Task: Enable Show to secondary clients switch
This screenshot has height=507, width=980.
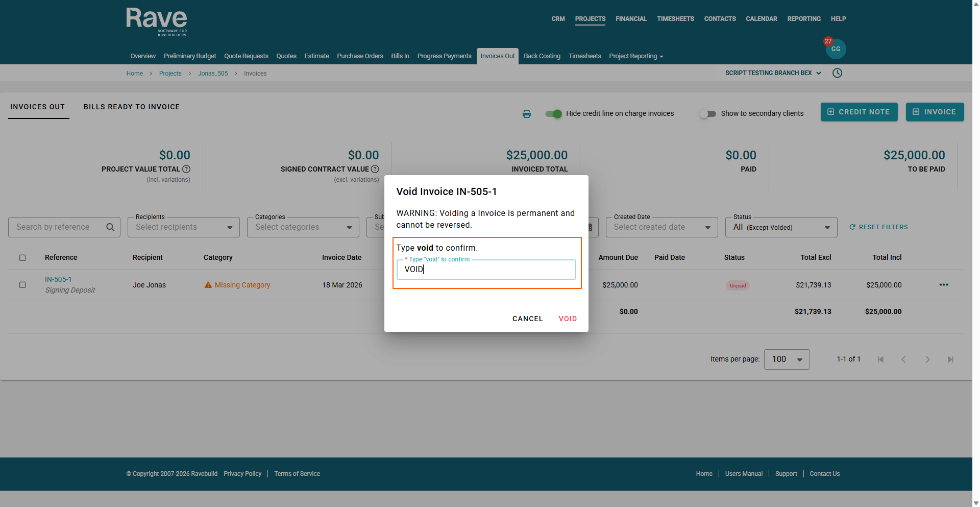Action: click(707, 113)
